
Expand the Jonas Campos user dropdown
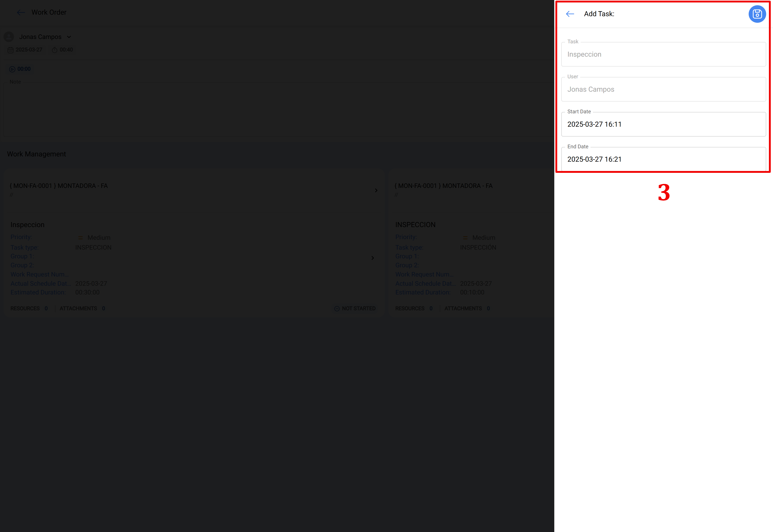69,37
